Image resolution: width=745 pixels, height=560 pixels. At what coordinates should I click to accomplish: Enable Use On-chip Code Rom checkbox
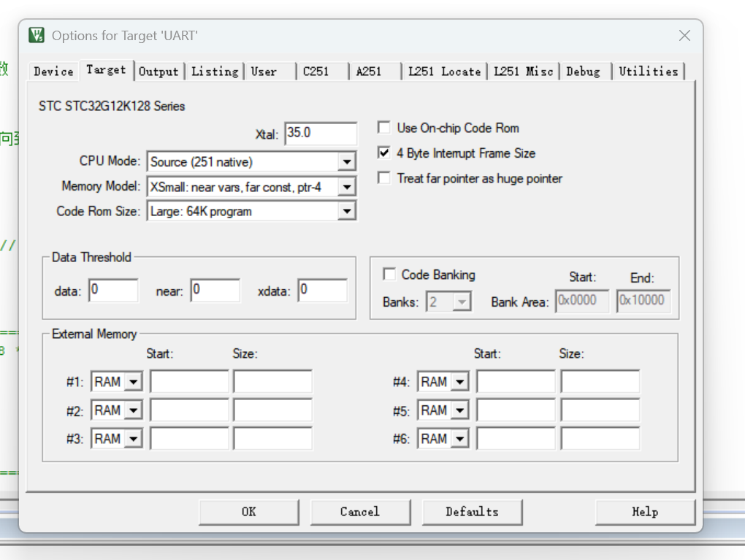click(384, 128)
